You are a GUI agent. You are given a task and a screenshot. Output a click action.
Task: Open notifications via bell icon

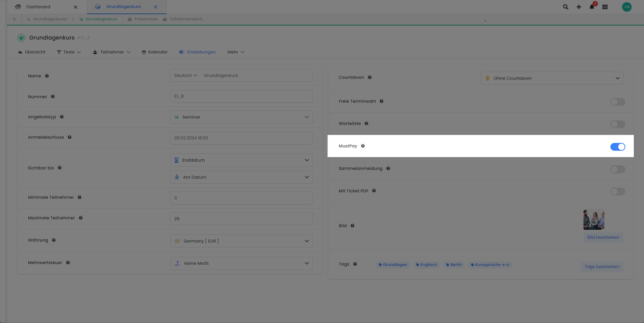click(x=592, y=7)
